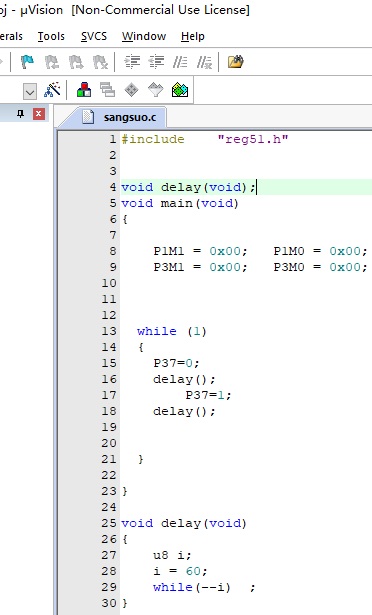Screen dimensions: 372x615
Task: Open the SVCS menu
Action: 94,36
